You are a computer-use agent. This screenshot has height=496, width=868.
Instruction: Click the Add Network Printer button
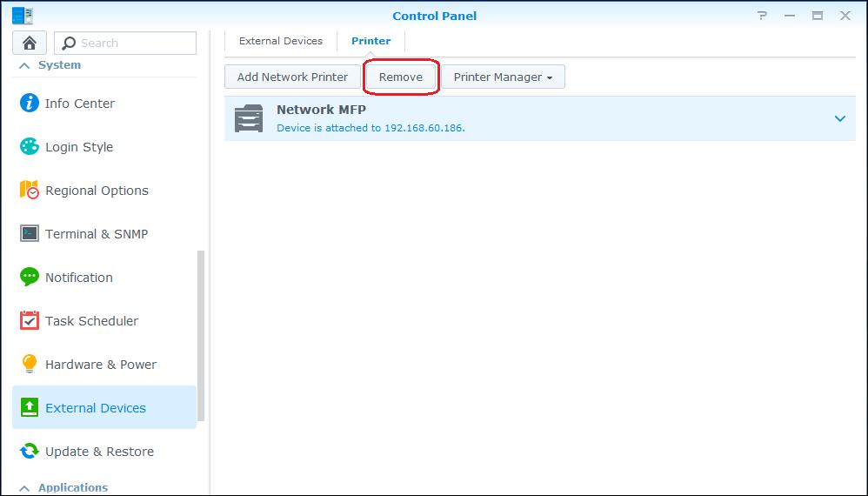point(292,77)
